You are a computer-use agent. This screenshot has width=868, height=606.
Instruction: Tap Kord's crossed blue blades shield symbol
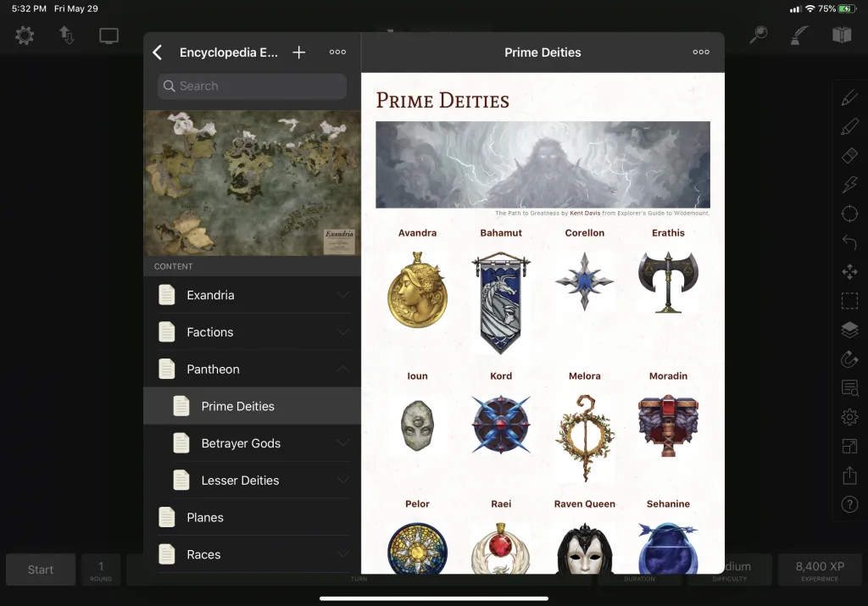501,424
